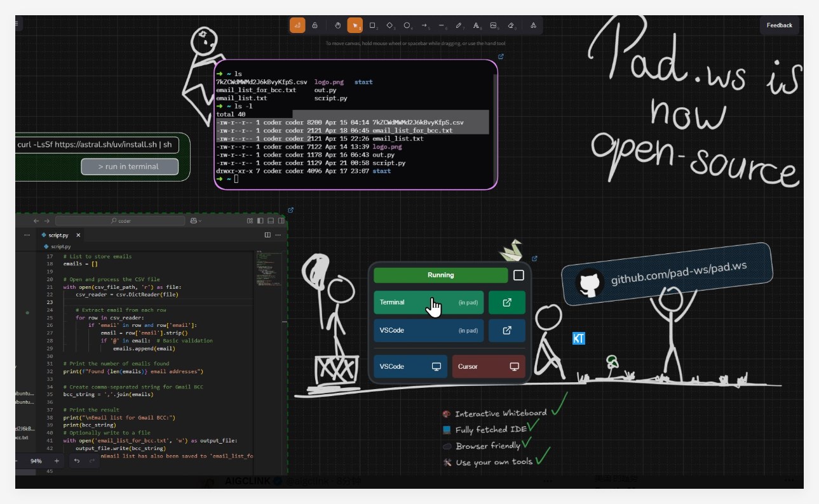Select the Diamond shape tool
The image size is (819, 504).
(389, 25)
